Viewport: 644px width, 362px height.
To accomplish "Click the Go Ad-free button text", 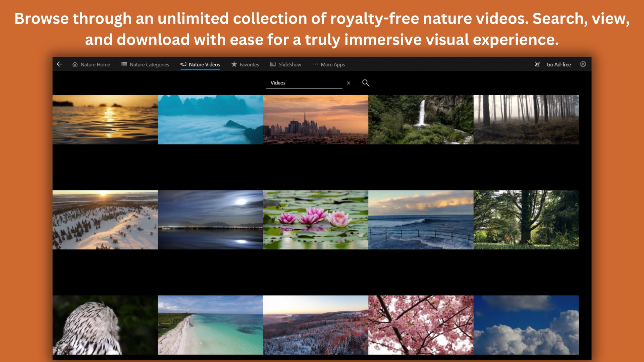I will 558,64.
